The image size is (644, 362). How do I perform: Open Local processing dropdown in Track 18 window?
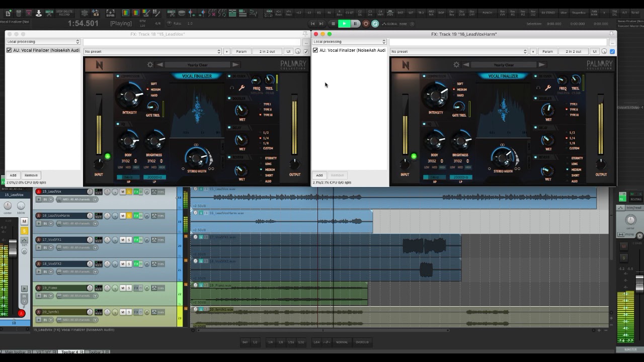click(43, 42)
